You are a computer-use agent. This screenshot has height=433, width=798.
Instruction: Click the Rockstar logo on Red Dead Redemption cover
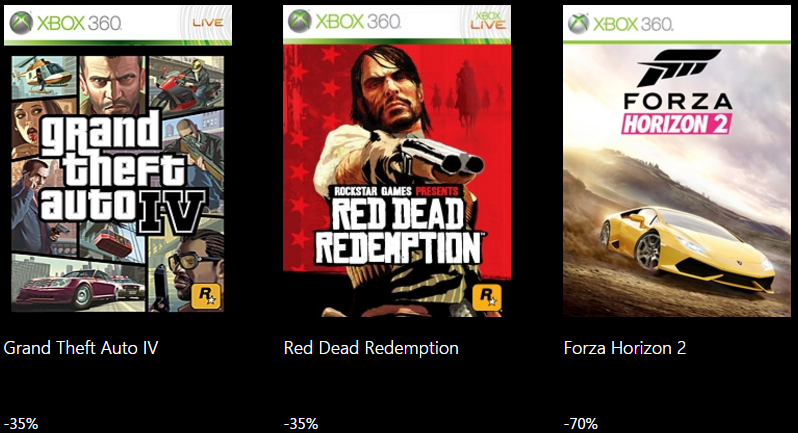487,297
